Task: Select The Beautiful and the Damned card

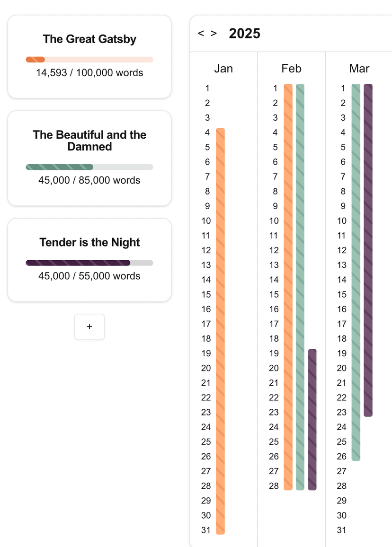Action: 89,159
